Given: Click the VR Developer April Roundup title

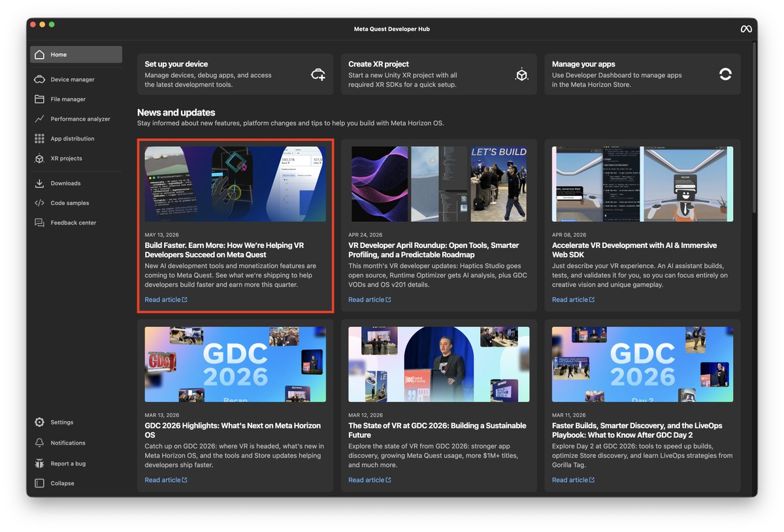Looking at the screenshot, I should [x=434, y=250].
